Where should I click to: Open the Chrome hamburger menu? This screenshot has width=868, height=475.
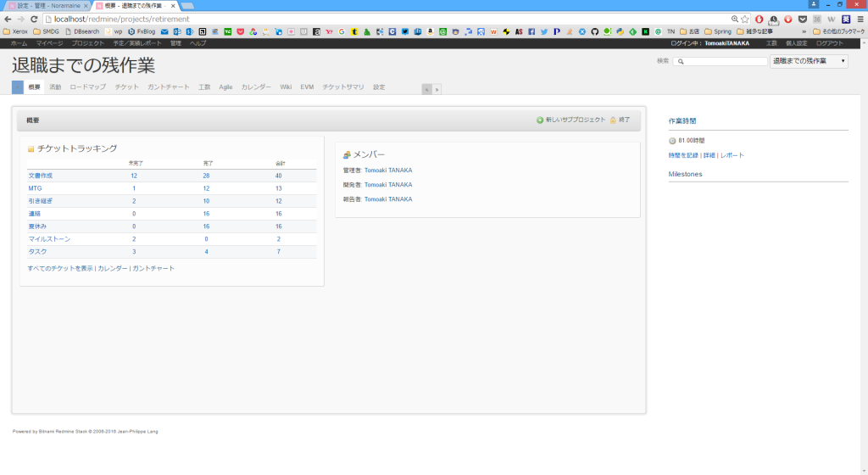(860, 19)
